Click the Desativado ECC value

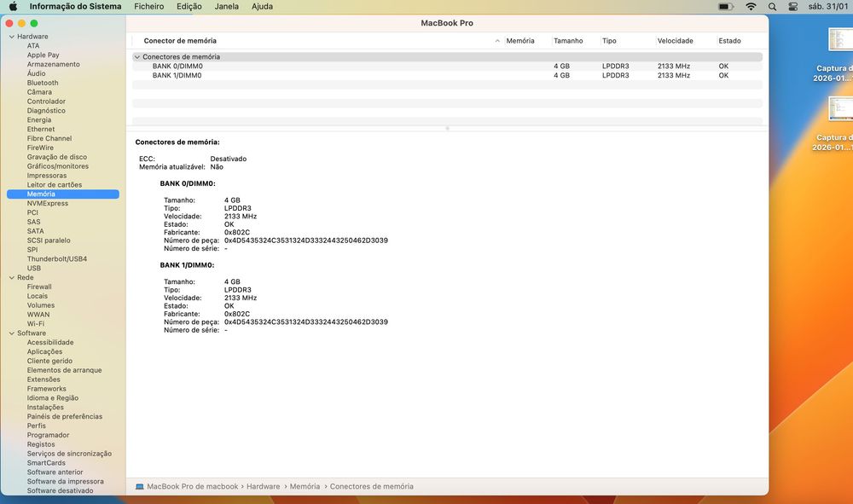pyautogui.click(x=229, y=159)
